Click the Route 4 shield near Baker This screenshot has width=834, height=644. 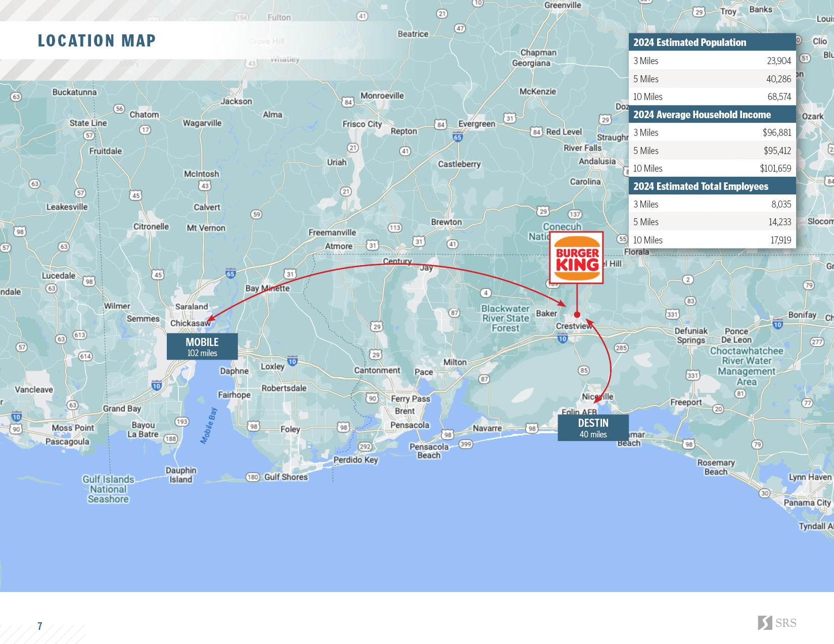tap(486, 292)
